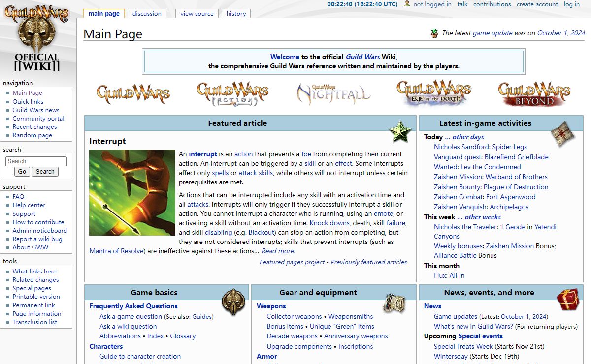This screenshot has width=591, height=364.
Task: Open the Guild Wars Beyond logo
Action: coord(534,93)
